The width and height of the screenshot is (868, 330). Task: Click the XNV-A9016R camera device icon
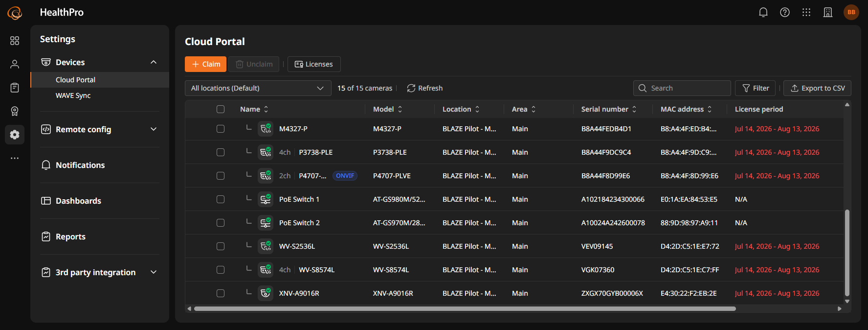[x=266, y=293]
